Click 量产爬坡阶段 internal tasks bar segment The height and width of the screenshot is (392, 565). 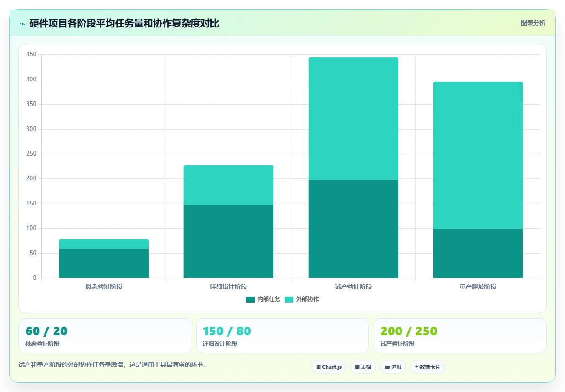478,253
